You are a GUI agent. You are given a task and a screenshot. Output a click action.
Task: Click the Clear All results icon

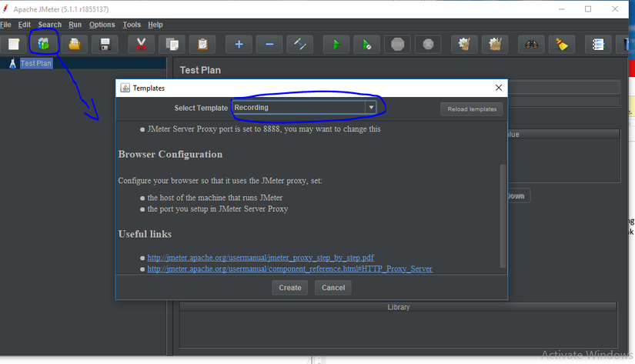tap(495, 44)
